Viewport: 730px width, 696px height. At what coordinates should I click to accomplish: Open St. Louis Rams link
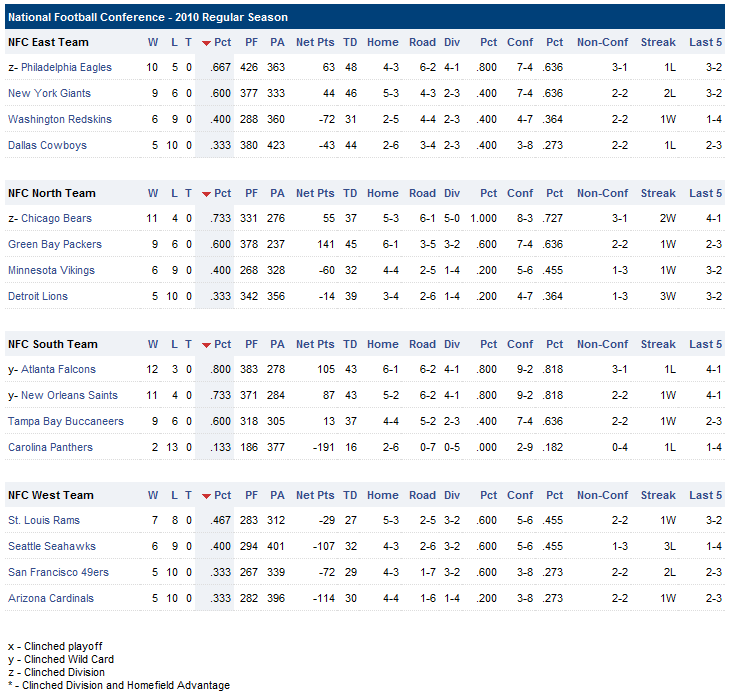click(x=44, y=520)
